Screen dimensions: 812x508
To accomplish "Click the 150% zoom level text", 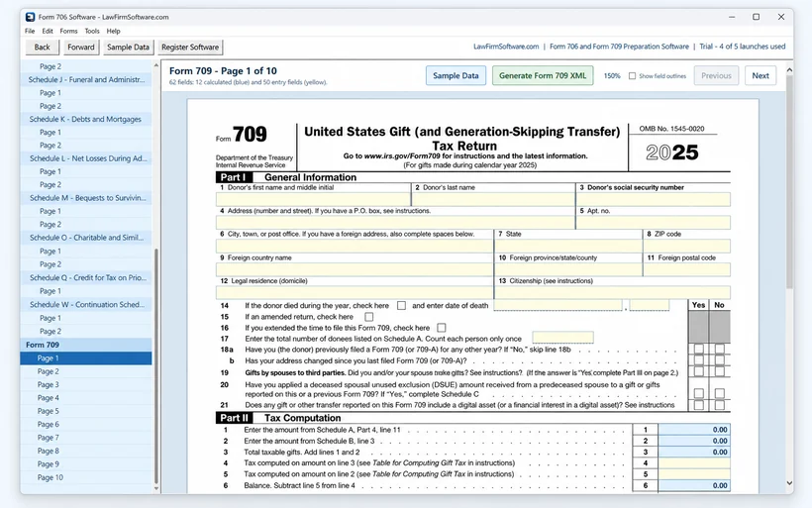I will 612,76.
